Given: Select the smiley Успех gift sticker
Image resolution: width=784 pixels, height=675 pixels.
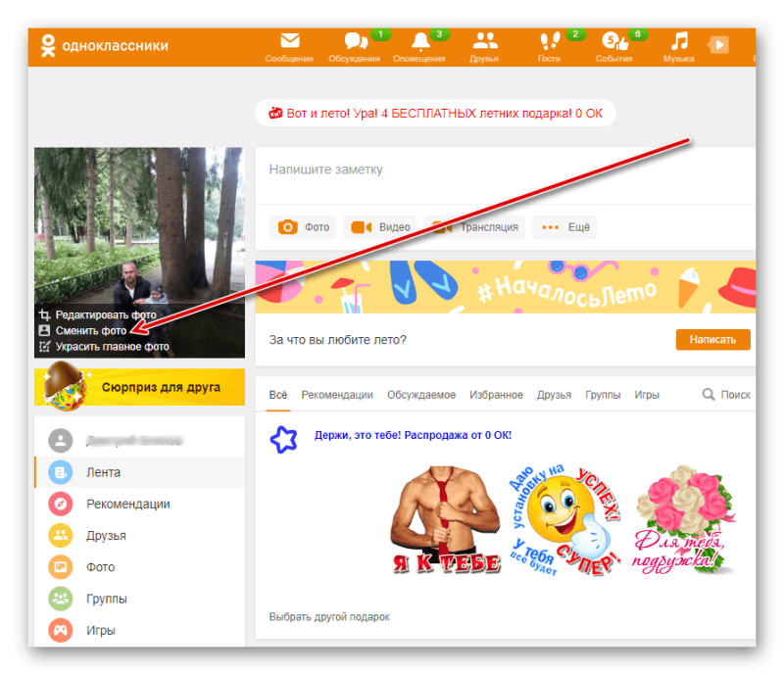Looking at the screenshot, I should [x=565, y=520].
